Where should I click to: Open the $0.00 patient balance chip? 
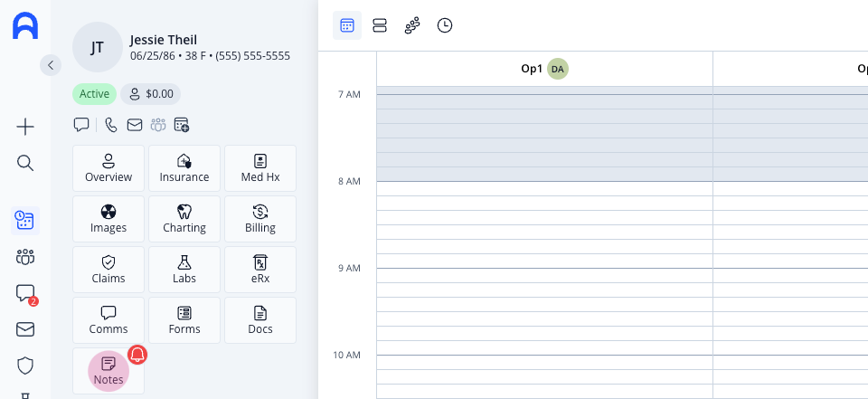pyautogui.click(x=151, y=94)
